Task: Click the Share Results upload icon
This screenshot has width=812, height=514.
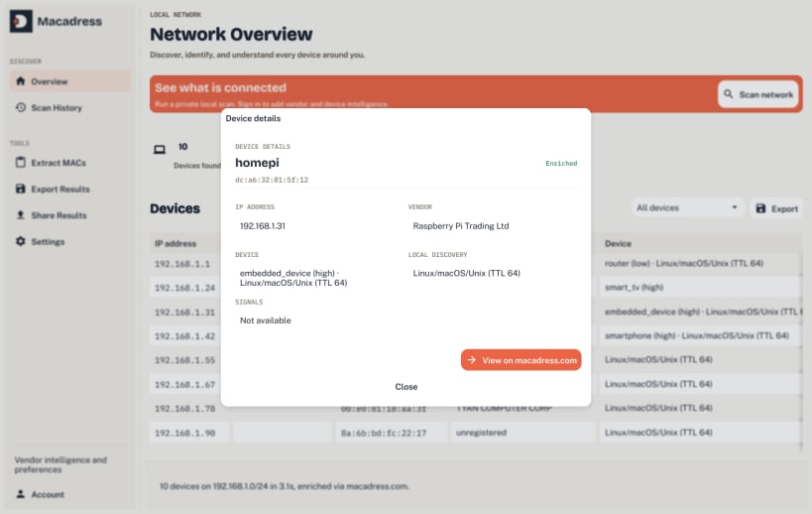Action: pos(20,214)
